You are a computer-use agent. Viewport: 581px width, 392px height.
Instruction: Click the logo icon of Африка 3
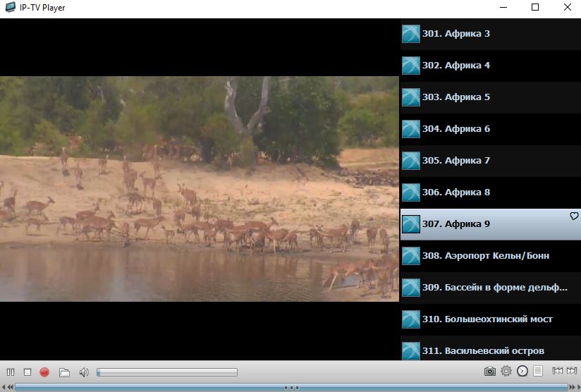pyautogui.click(x=411, y=34)
